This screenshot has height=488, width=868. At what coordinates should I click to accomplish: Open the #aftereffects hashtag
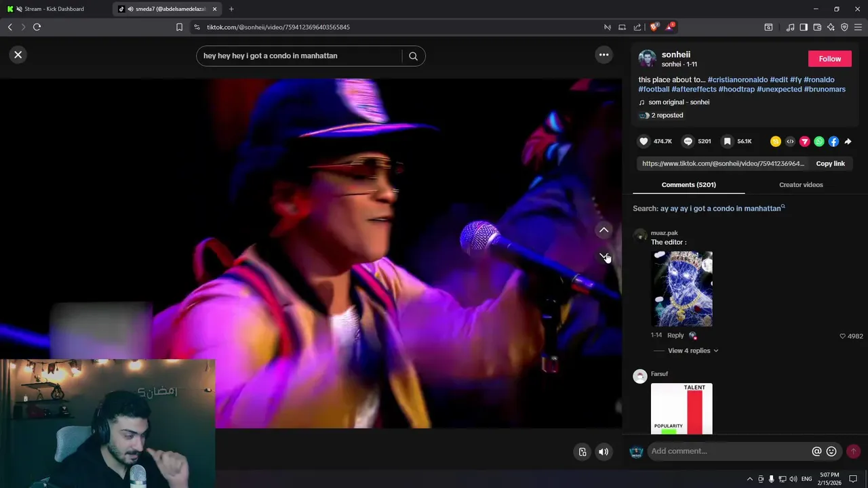point(694,89)
